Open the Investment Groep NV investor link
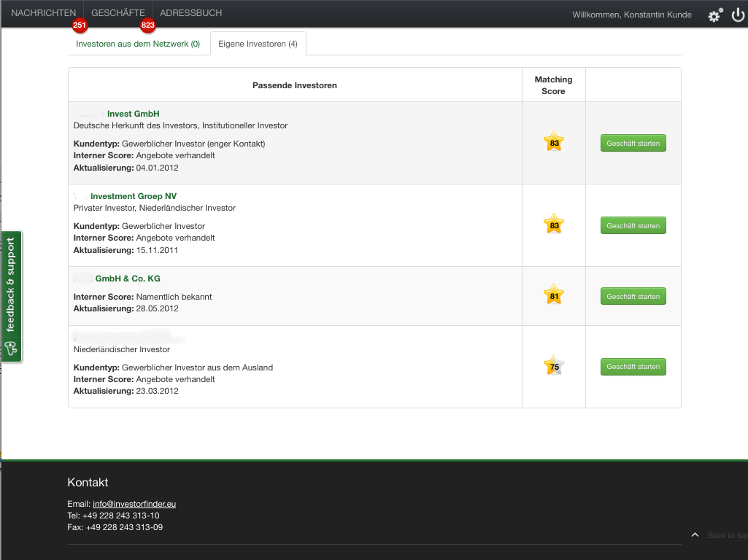This screenshot has width=748, height=560. click(133, 196)
